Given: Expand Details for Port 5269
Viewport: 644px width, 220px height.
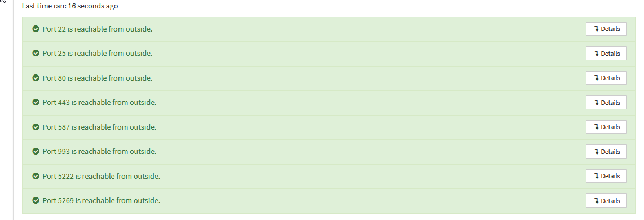Looking at the screenshot, I should tap(606, 200).
